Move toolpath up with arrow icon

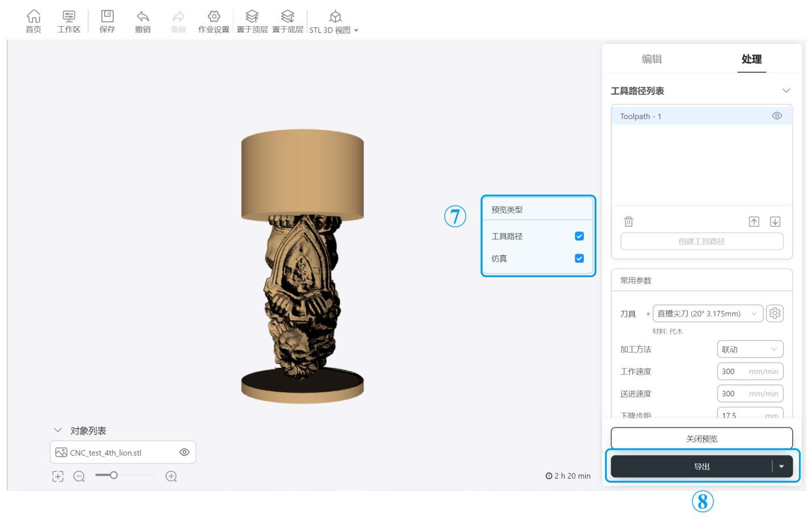coord(754,222)
